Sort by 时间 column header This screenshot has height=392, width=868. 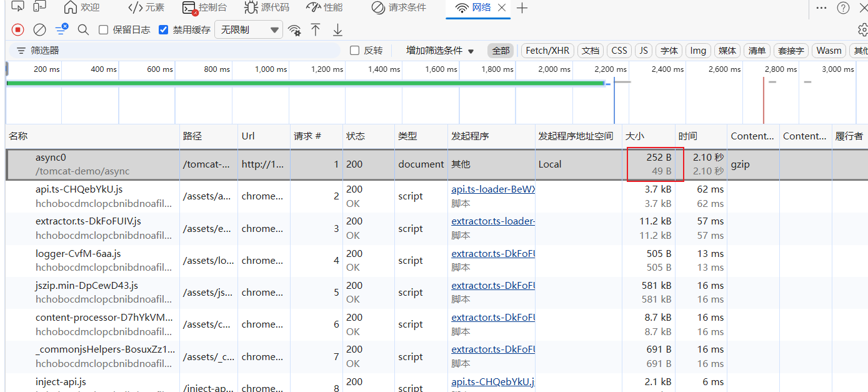[701, 136]
